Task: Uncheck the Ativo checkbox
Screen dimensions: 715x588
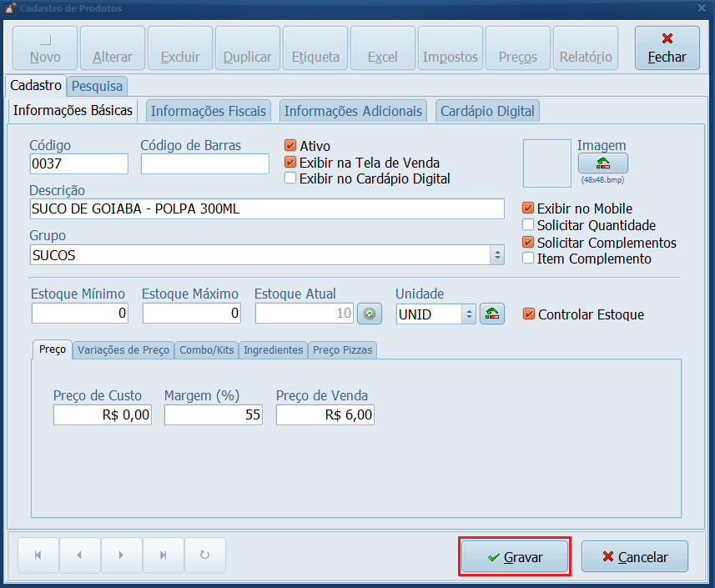Action: coord(290,146)
